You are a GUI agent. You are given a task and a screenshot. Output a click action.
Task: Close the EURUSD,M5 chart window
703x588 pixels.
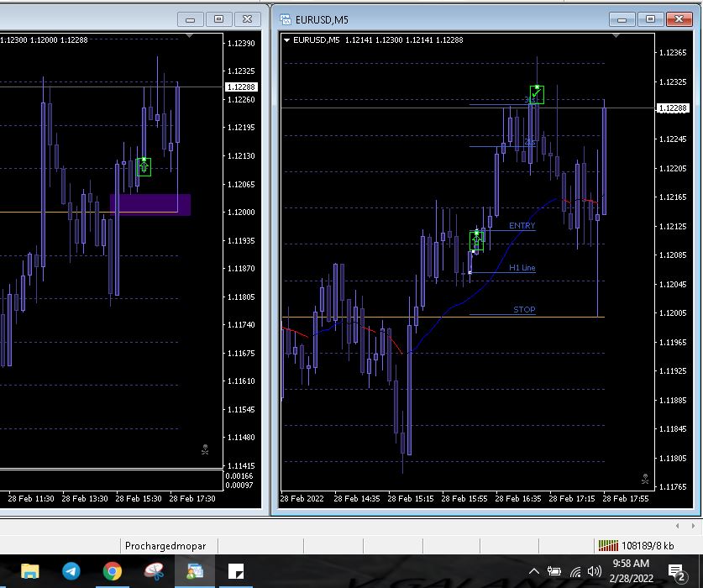[679, 19]
